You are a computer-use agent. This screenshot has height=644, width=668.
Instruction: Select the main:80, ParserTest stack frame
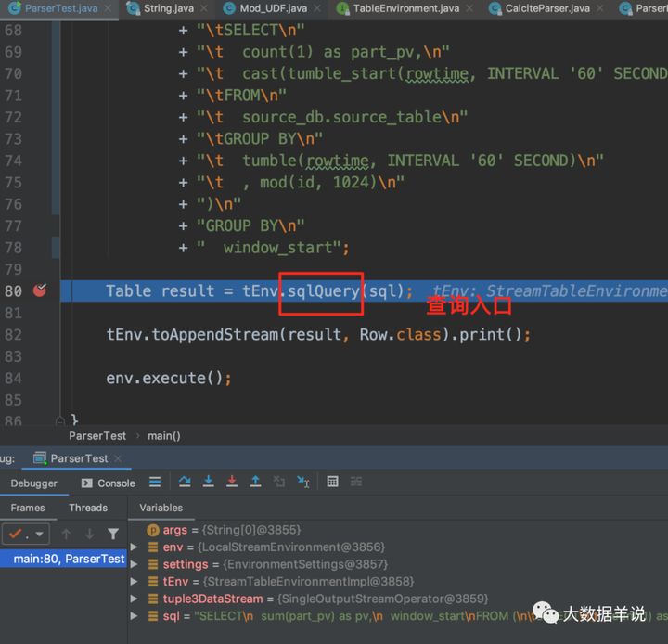(x=63, y=559)
